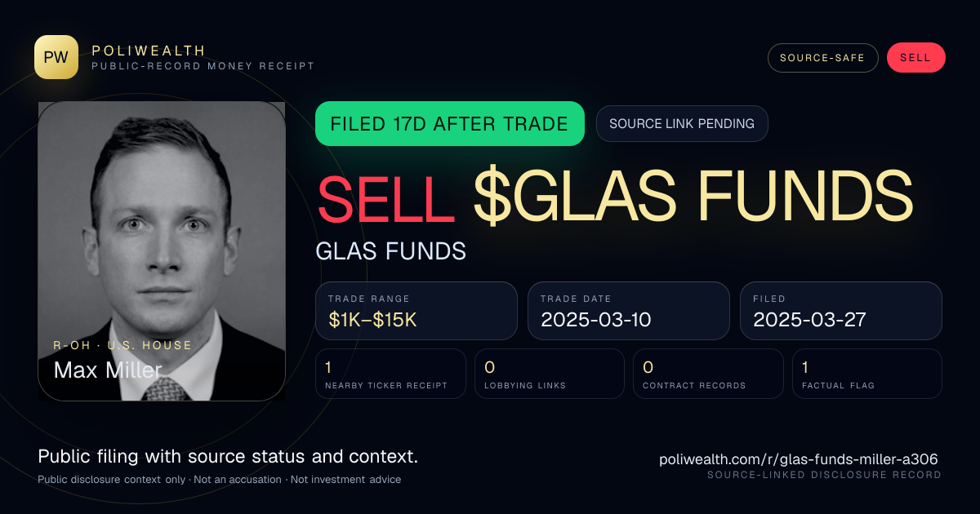Open the Lobbying Links stat tile

point(550,374)
